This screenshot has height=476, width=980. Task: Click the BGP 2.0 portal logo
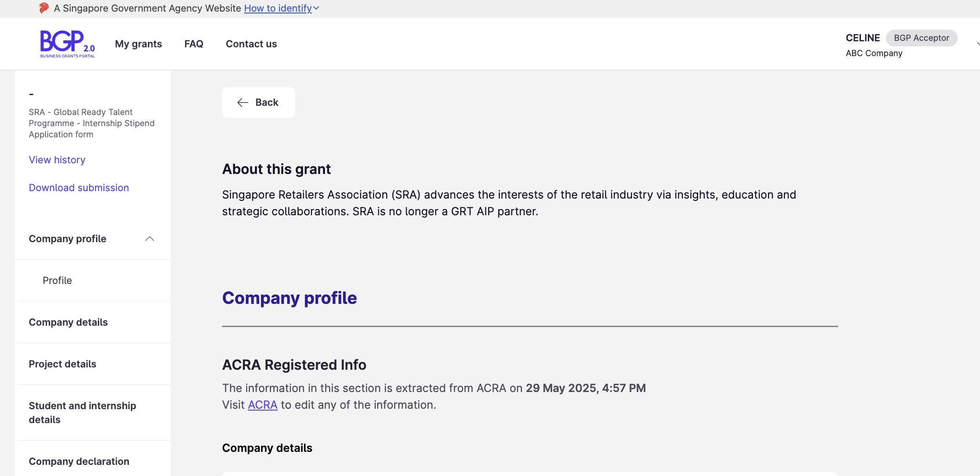click(x=67, y=44)
